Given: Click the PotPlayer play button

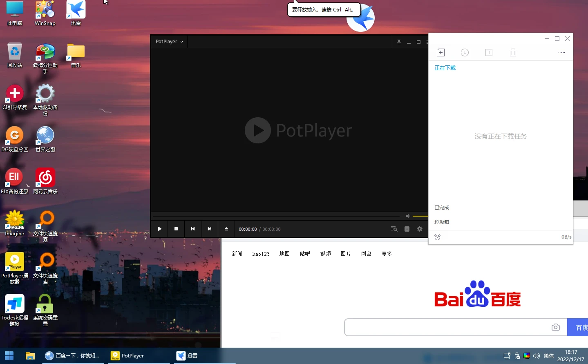Looking at the screenshot, I should [160, 229].
